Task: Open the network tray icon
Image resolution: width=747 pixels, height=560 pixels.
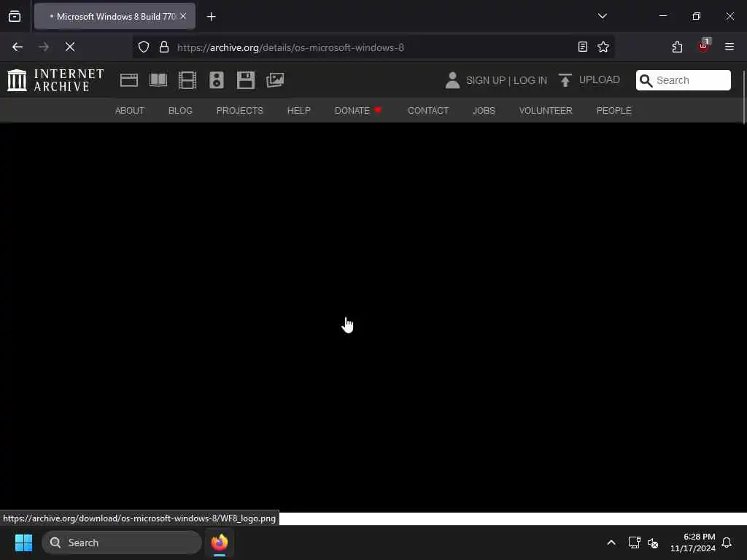Action: pyautogui.click(x=634, y=542)
